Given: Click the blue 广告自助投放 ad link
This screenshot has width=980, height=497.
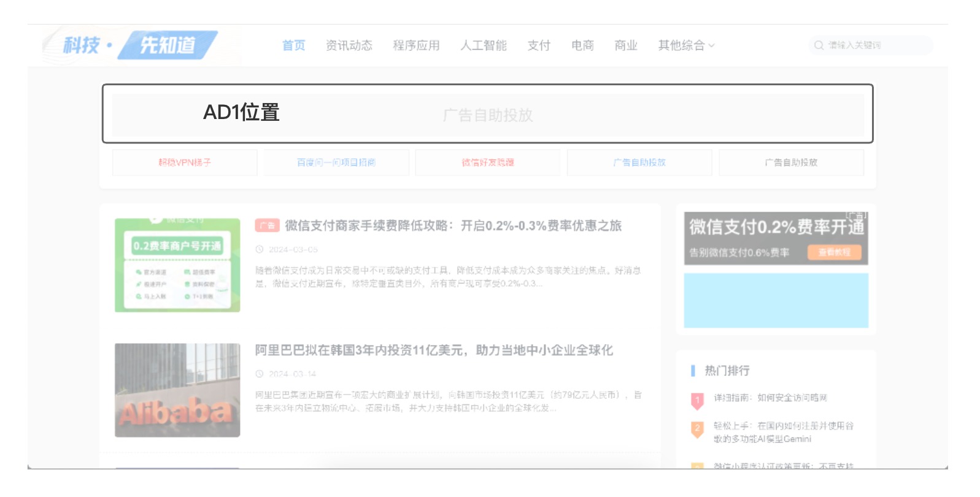Looking at the screenshot, I should click(639, 163).
